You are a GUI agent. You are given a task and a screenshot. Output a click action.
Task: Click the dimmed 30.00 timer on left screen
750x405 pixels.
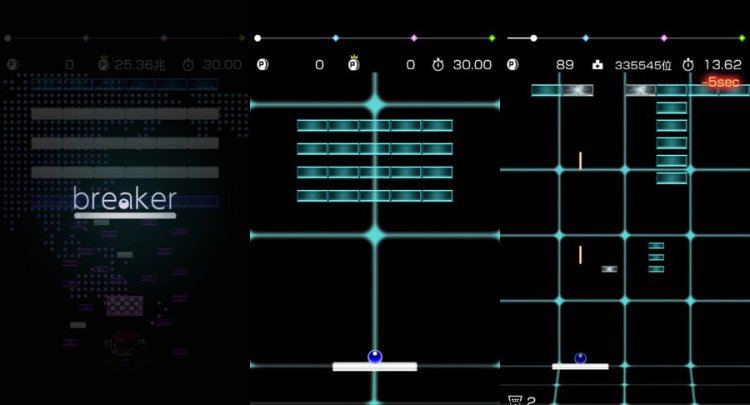(222, 65)
